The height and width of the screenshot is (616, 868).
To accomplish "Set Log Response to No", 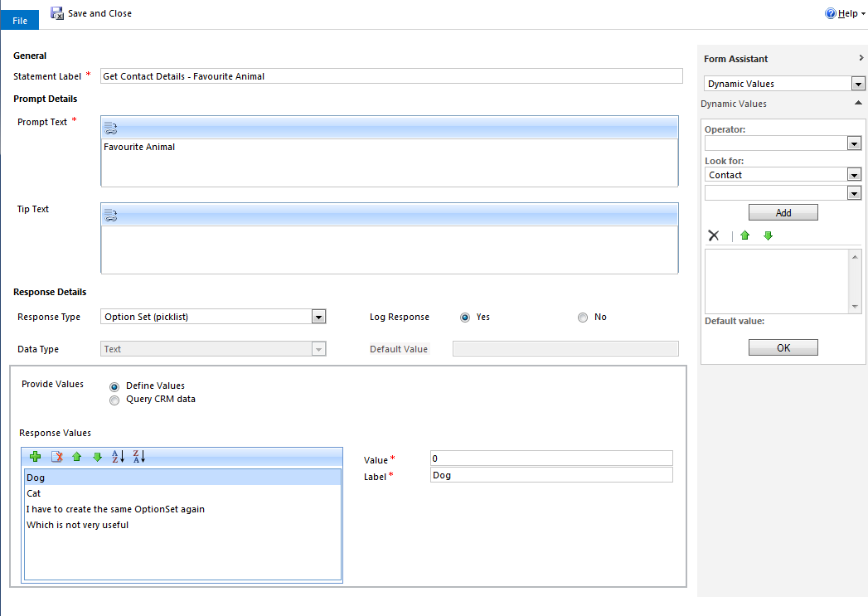I will [583, 317].
